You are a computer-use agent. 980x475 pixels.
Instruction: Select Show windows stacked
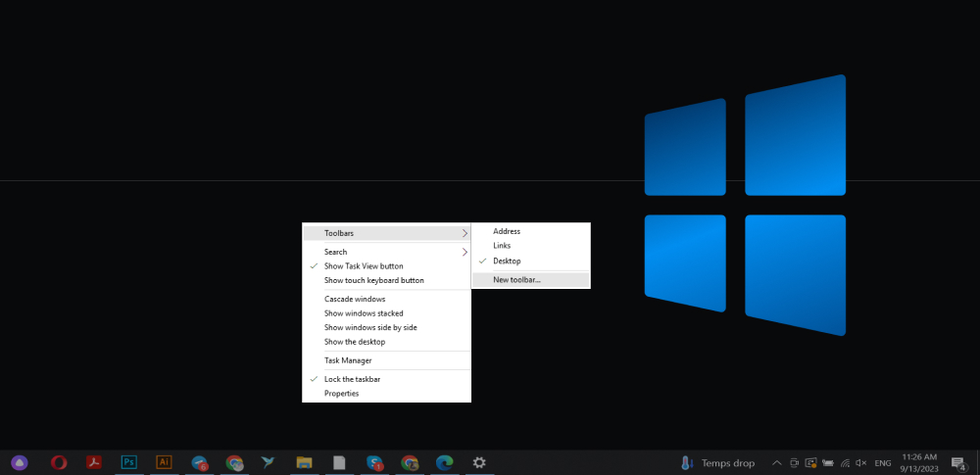click(386, 313)
